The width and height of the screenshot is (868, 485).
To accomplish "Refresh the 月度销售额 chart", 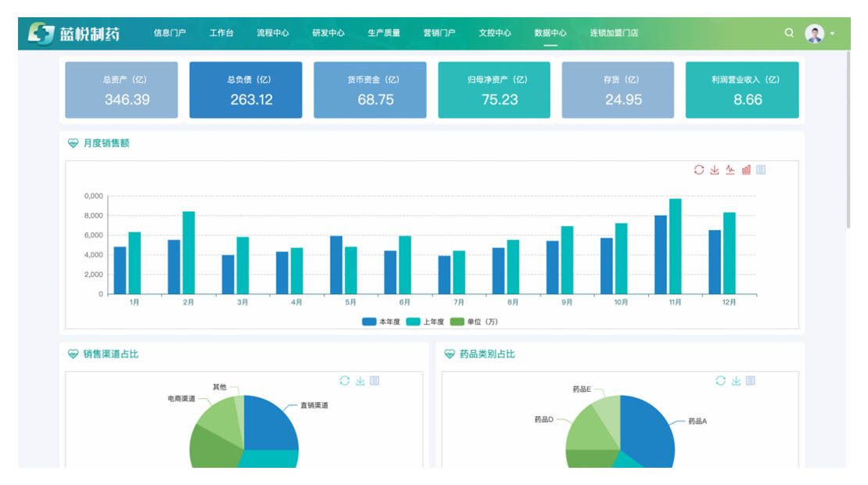I will pyautogui.click(x=699, y=170).
